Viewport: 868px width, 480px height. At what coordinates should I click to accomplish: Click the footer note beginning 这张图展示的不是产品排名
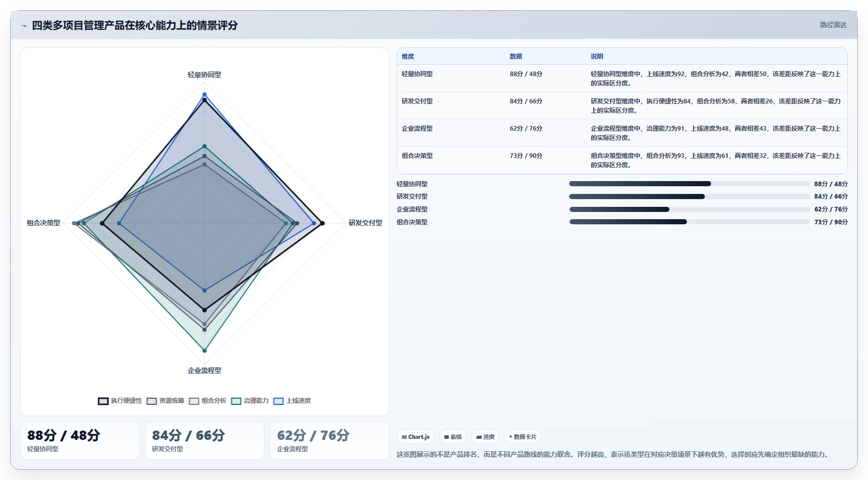point(614,454)
